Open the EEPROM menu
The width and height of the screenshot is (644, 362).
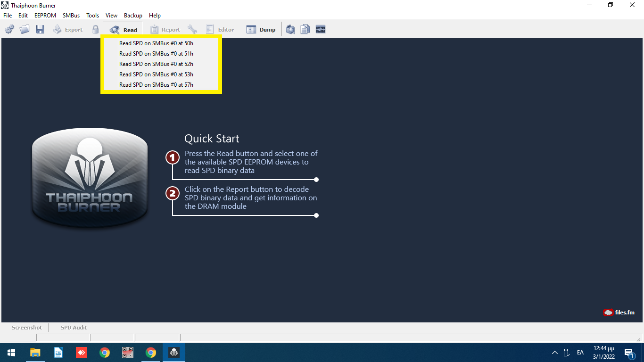click(45, 16)
